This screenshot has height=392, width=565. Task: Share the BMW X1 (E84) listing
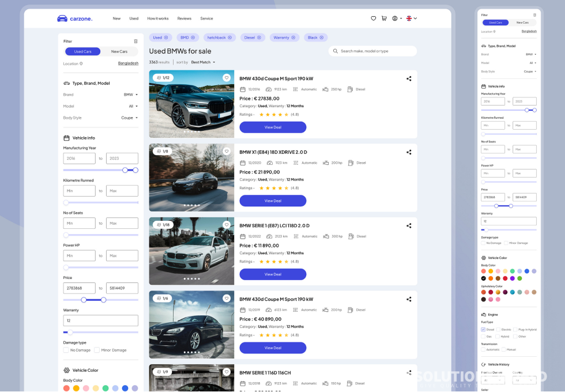409,152
